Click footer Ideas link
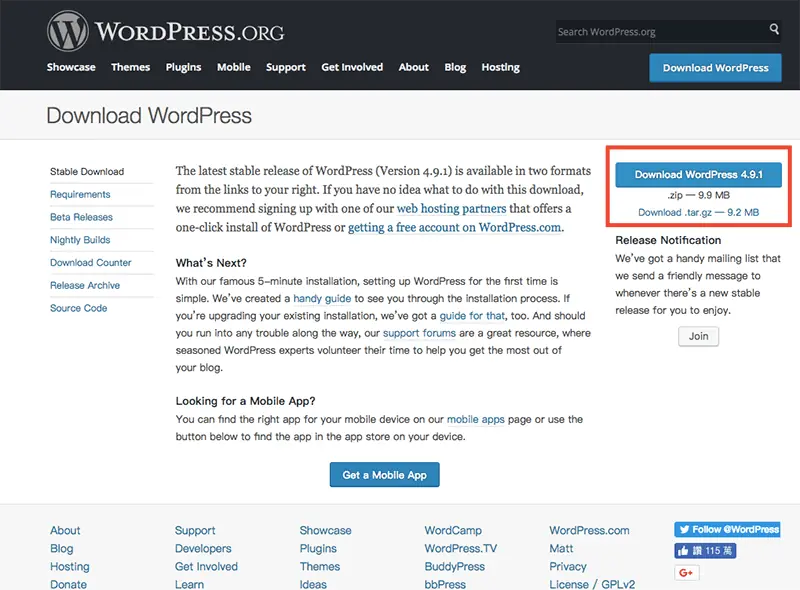The image size is (800, 590). click(313, 584)
